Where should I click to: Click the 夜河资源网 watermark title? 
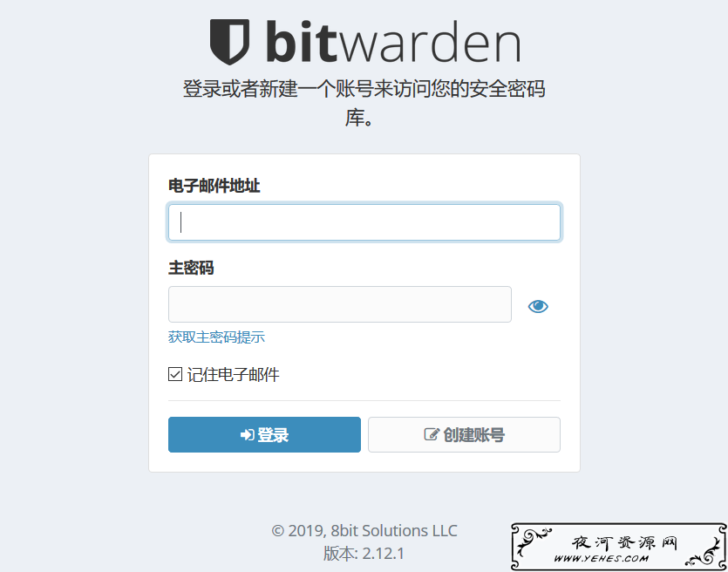point(624,542)
